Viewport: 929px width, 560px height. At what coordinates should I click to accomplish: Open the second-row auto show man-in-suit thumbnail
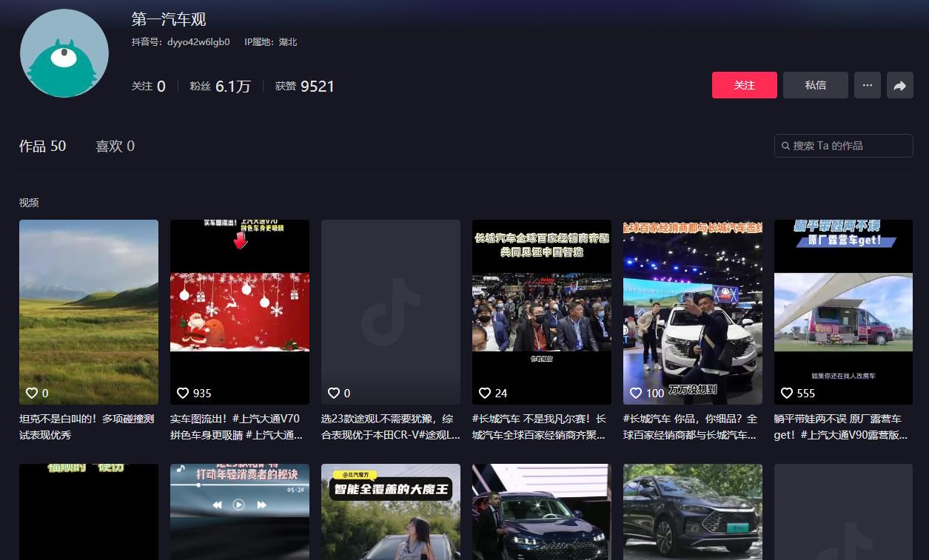point(542,512)
